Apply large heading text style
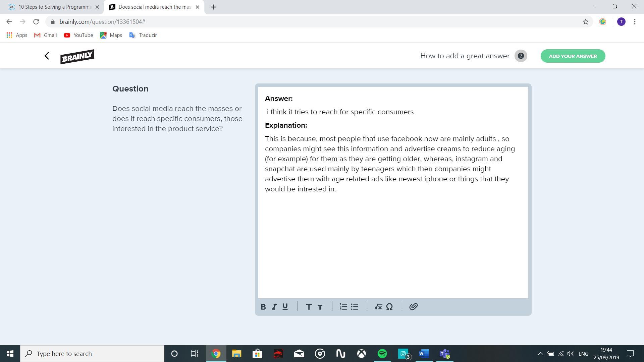 (309, 307)
